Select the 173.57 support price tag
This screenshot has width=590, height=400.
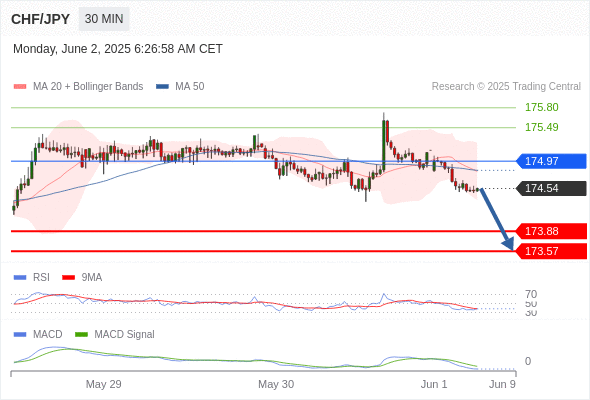pos(551,251)
